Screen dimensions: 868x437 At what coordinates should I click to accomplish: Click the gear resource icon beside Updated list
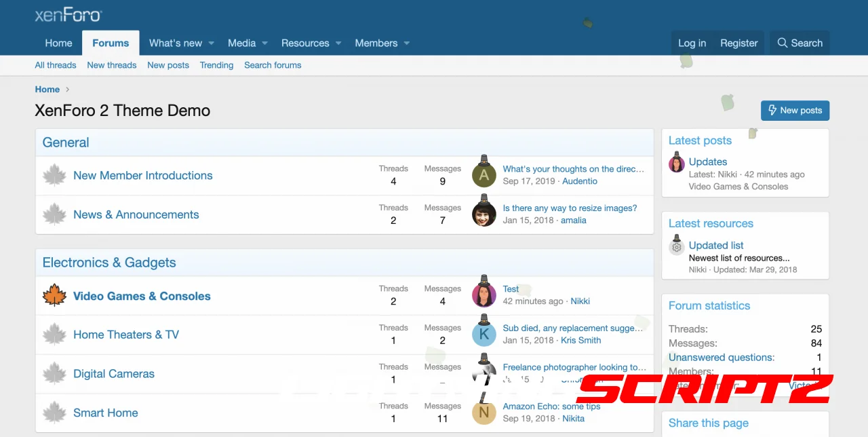[677, 247]
